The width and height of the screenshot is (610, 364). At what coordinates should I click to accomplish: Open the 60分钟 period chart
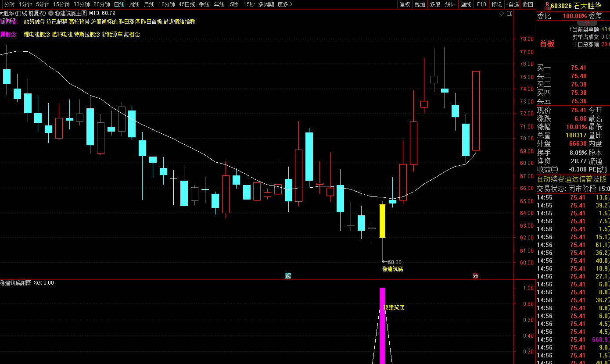(101, 4)
